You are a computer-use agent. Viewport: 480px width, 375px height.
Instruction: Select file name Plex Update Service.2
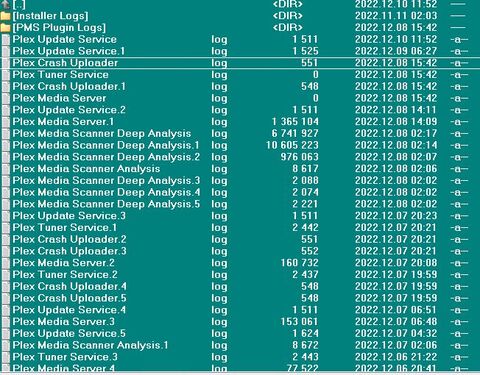tap(69, 110)
